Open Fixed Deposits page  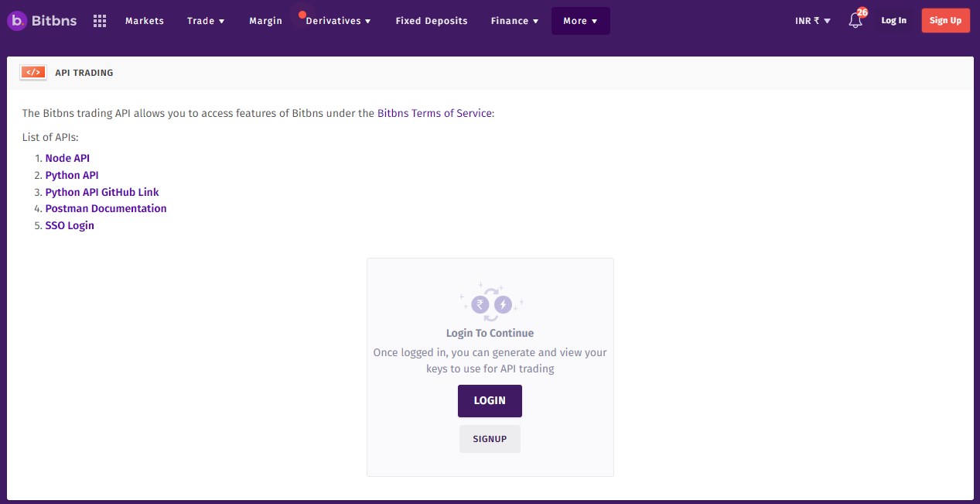tap(432, 21)
